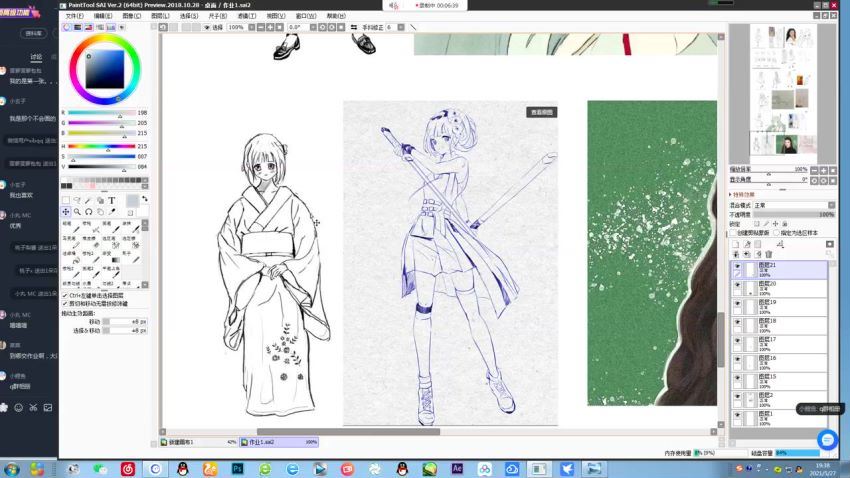Hide layer 图层19
The width and height of the screenshot is (850, 478).
[x=737, y=303]
